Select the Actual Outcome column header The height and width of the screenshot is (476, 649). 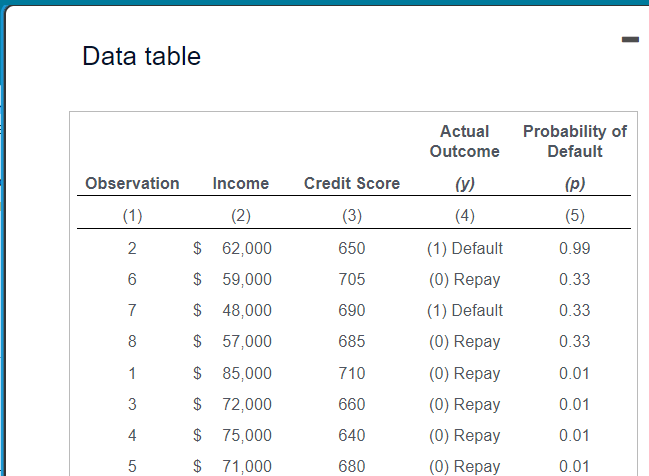click(x=464, y=141)
